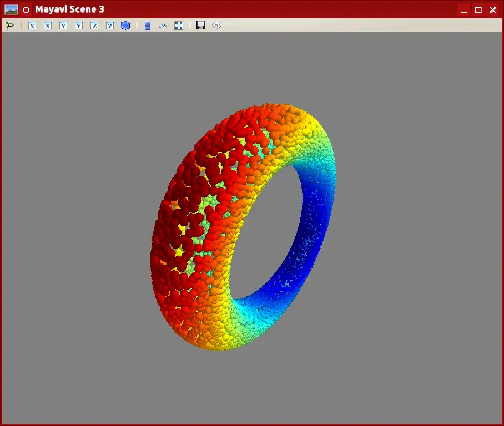Switch to the isometric cube view
This screenshot has width=504, height=426.
click(x=125, y=26)
